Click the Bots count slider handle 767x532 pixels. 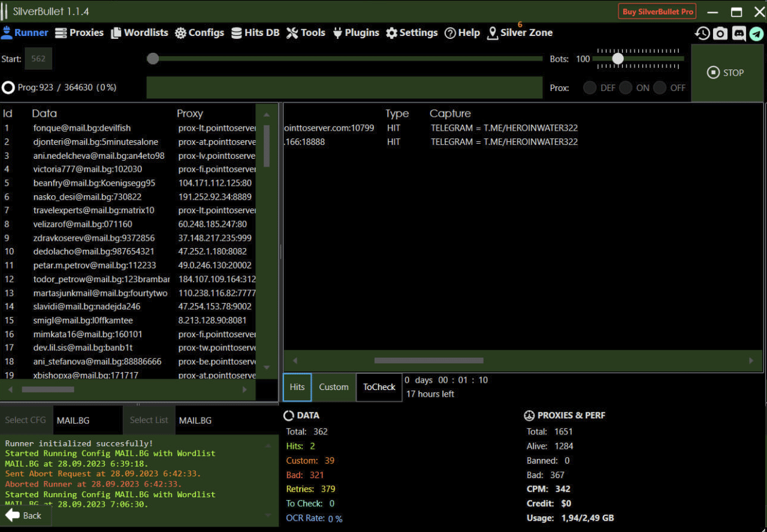click(618, 59)
